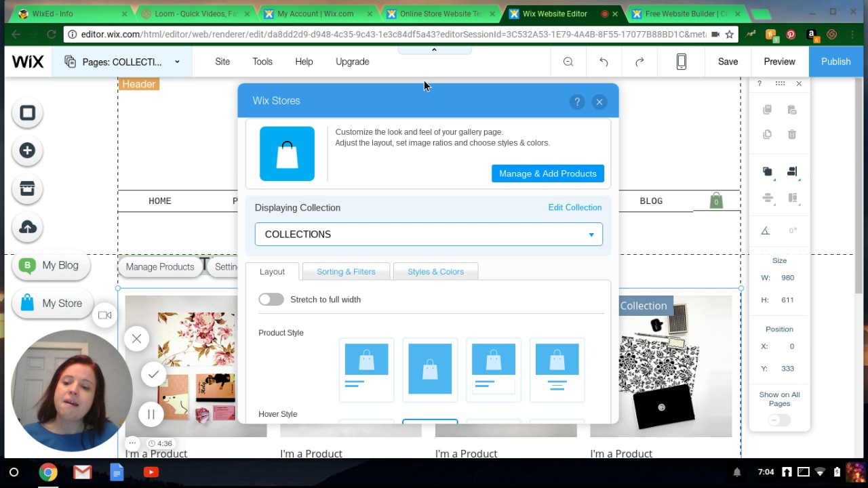Open the distribute icon in toolbar panel
This screenshot has width=868, height=488.
[x=768, y=198]
